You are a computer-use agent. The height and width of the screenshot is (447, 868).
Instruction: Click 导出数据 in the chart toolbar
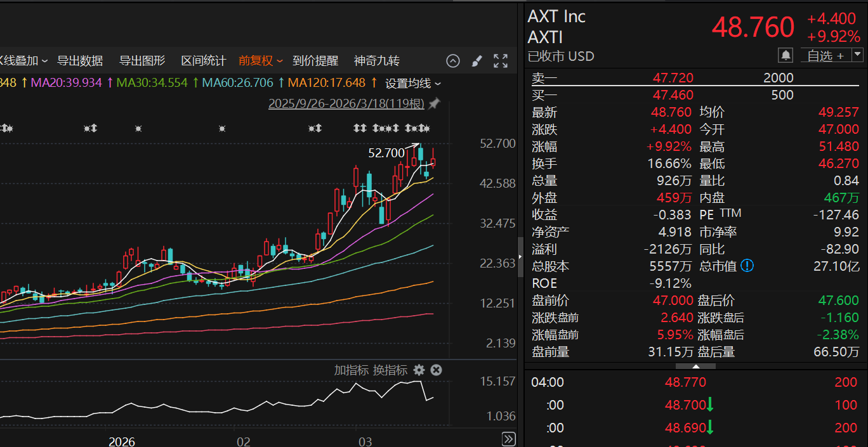(x=80, y=61)
